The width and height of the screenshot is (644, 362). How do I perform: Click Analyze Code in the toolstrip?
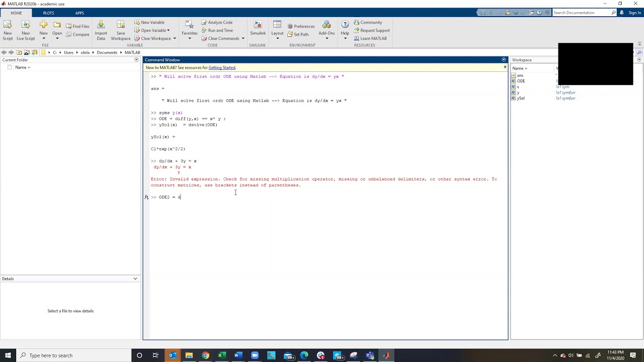(x=217, y=22)
